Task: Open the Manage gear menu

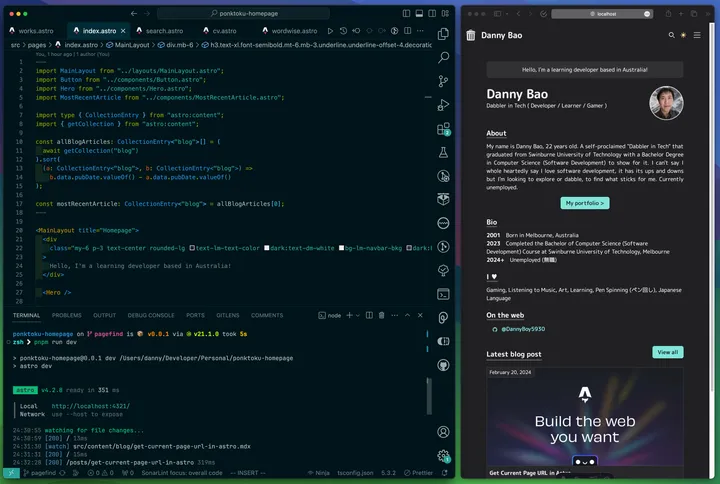Action: [x=443, y=456]
